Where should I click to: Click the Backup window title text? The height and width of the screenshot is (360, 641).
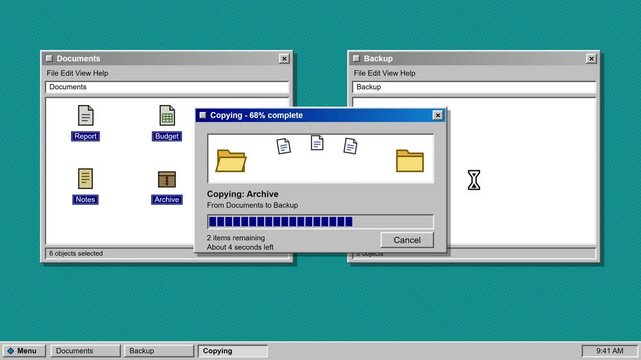(378, 58)
